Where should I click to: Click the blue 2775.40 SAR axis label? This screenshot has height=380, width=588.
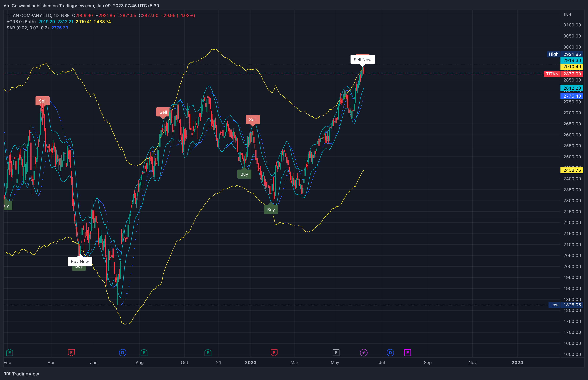tap(572, 96)
